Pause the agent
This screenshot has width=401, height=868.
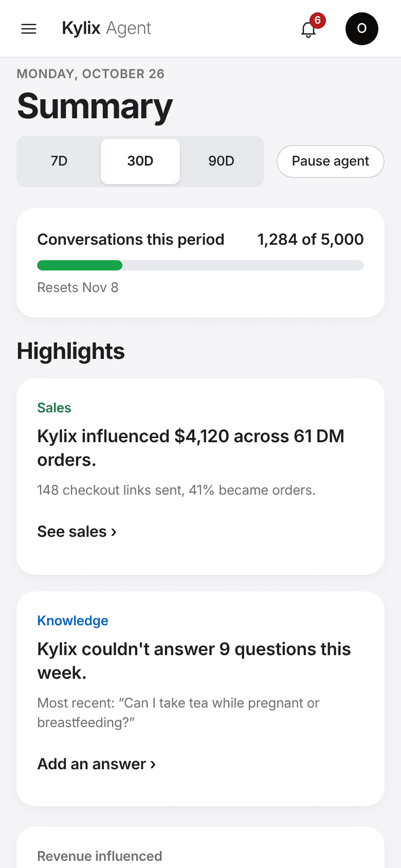331,161
